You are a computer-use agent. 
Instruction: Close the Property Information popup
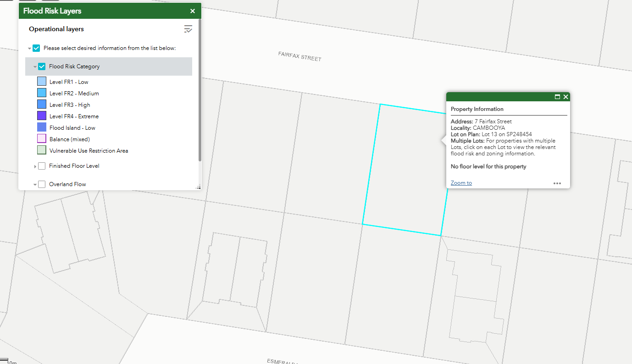click(x=566, y=97)
